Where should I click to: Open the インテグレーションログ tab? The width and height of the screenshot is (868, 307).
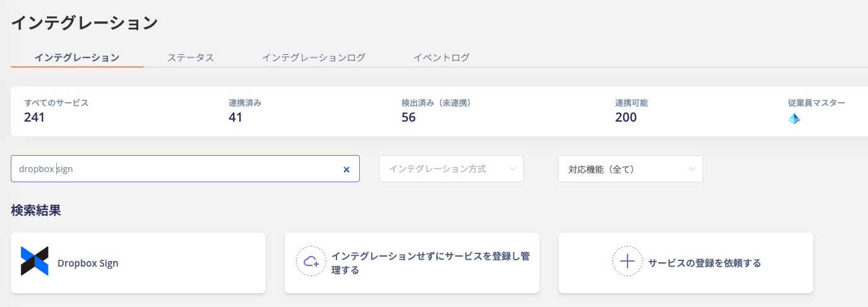coord(314,57)
